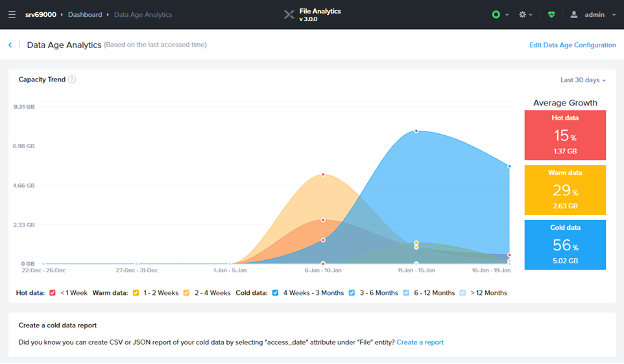Click the Create a report link
Image resolution: width=624 pixels, height=364 pixels.
pos(420,343)
